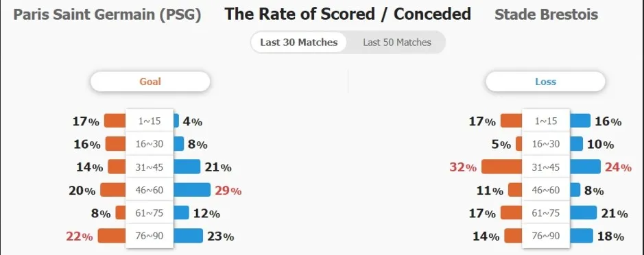Select the 76~90 interval label in the Loss chart
The image size is (644, 255).
tap(546, 236)
